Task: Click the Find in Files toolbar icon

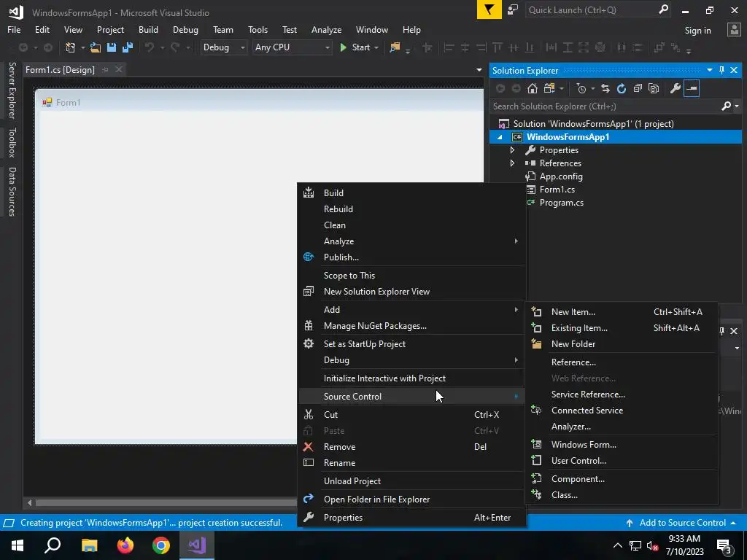Action: [395, 47]
